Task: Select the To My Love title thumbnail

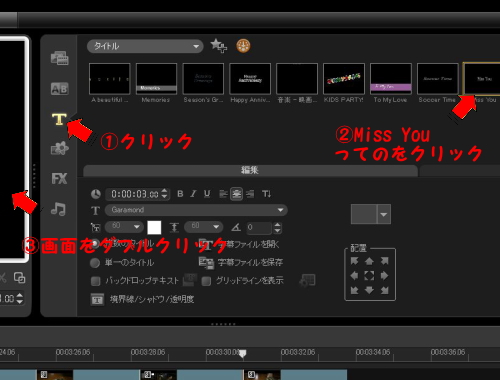Action: click(391, 79)
